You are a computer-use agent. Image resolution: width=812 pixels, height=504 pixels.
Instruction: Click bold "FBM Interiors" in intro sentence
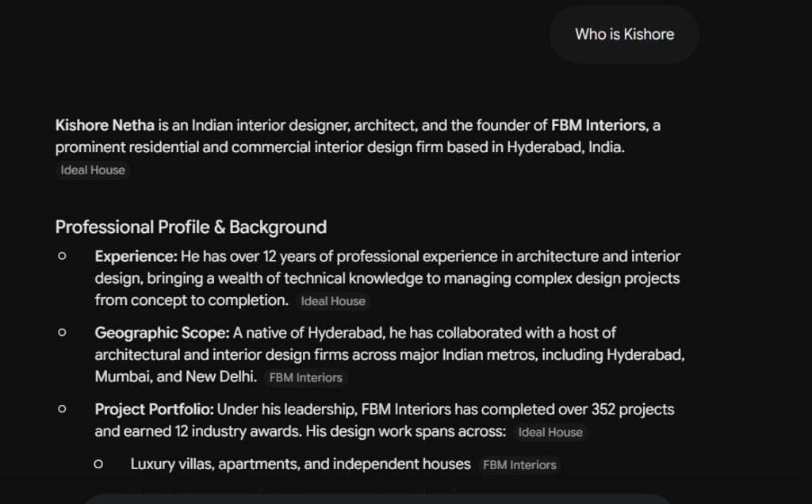click(x=599, y=125)
